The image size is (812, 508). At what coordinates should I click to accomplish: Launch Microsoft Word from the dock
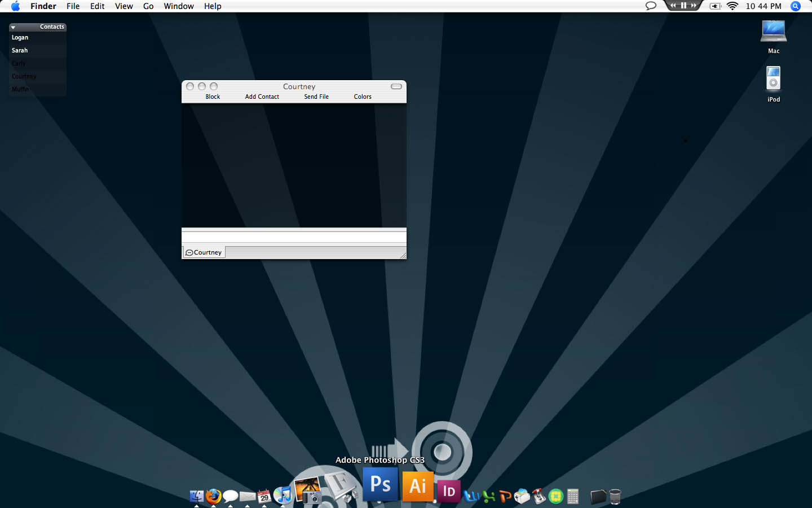tap(471, 496)
